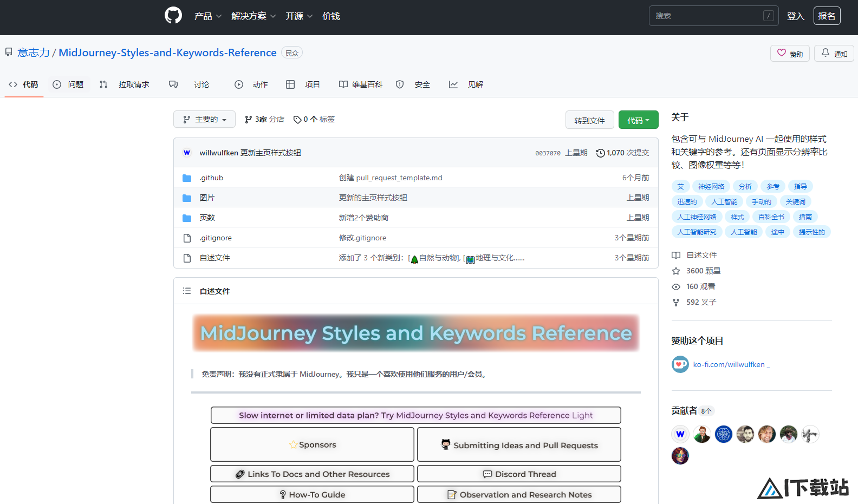Click the 报名 sign-up button

click(827, 16)
